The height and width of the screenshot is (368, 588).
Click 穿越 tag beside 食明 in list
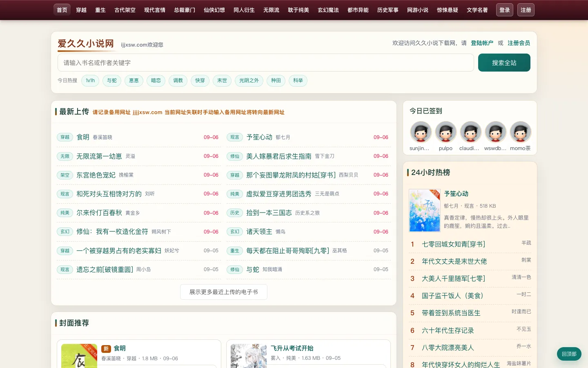(x=65, y=137)
